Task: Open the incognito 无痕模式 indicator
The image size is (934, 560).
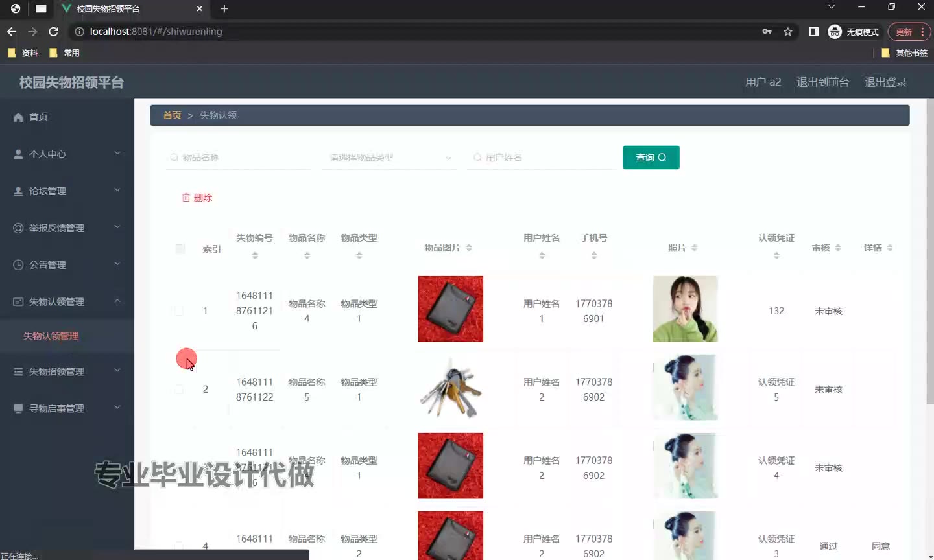Action: click(854, 31)
